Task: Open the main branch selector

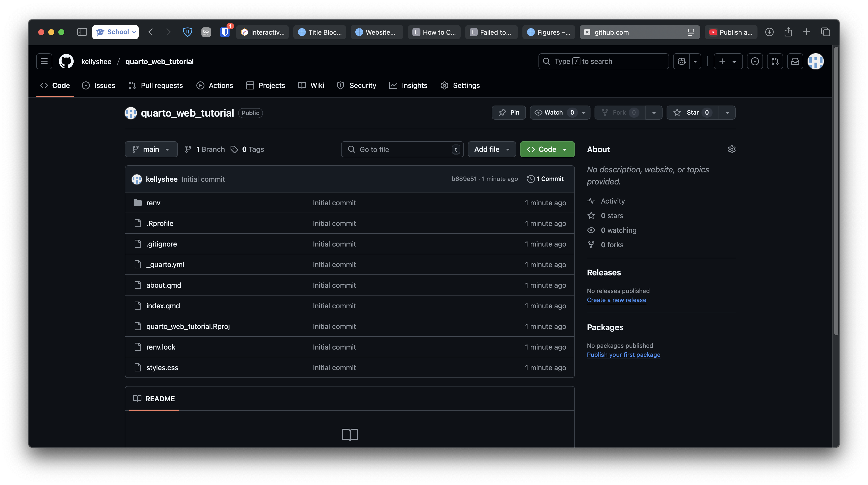Action: point(151,149)
